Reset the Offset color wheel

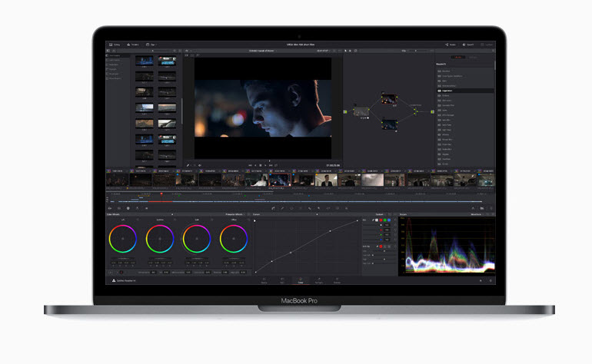(x=248, y=220)
